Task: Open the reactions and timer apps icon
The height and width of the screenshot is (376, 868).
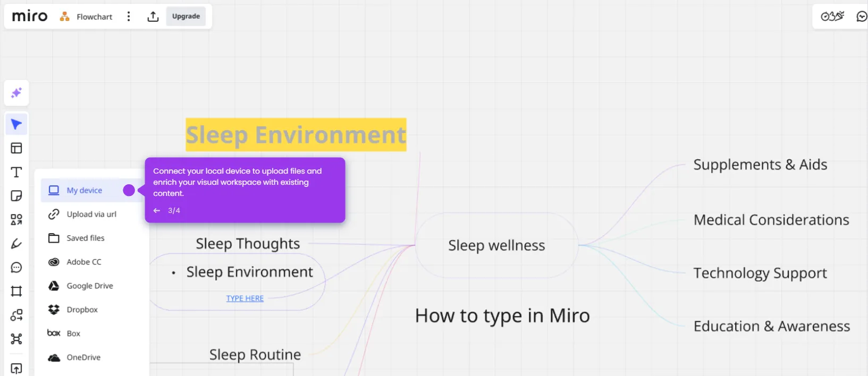Action: point(832,16)
